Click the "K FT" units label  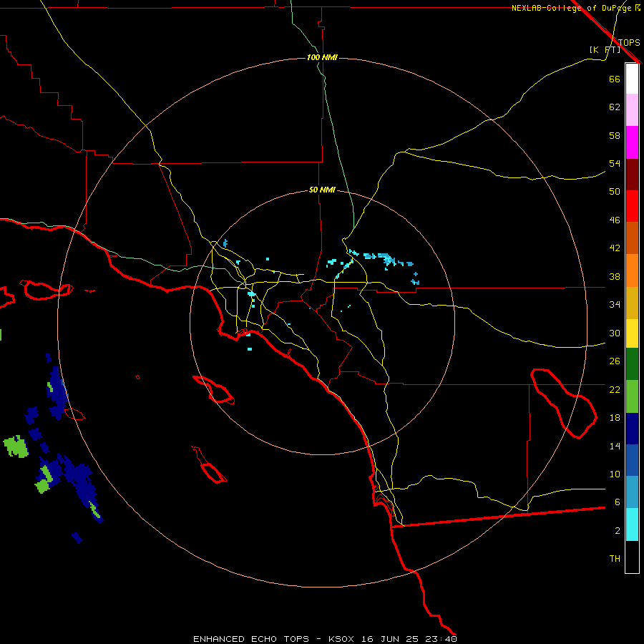605,50
